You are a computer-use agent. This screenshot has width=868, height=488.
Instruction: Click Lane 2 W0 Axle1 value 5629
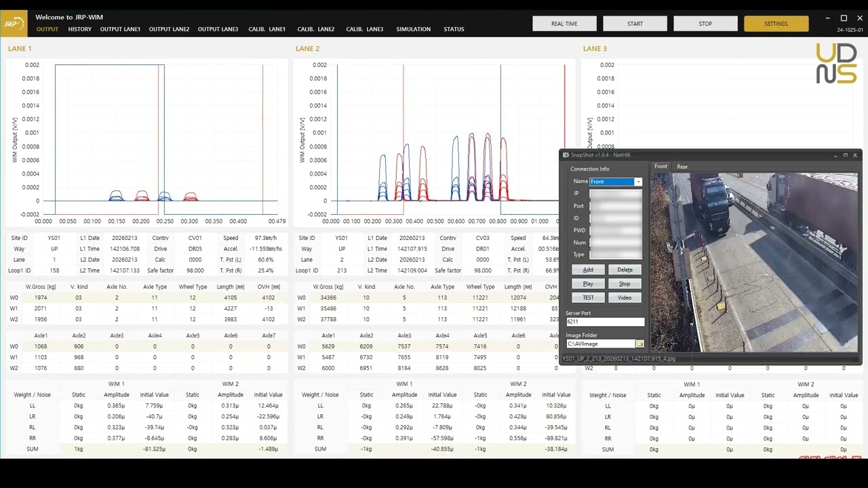pos(328,346)
